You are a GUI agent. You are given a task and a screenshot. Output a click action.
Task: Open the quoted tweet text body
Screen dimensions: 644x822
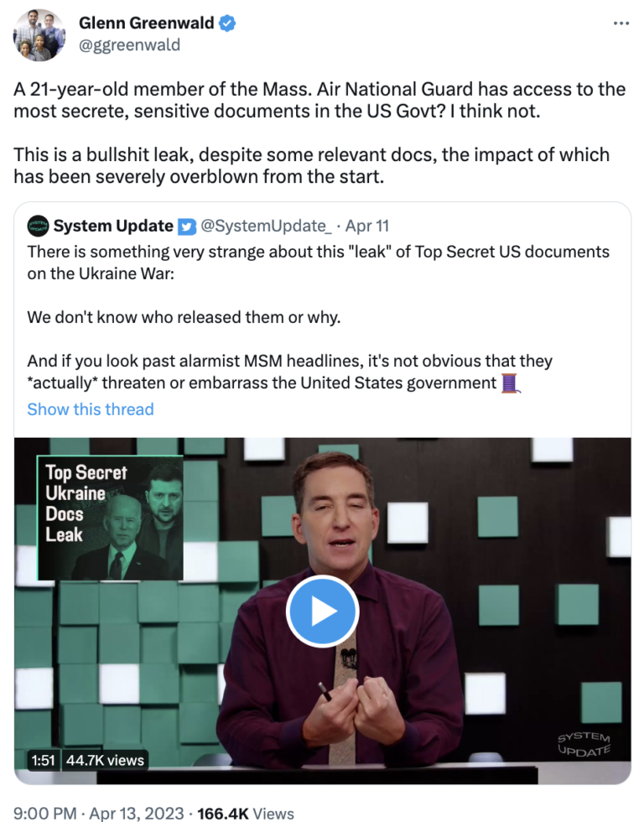tap(318, 317)
